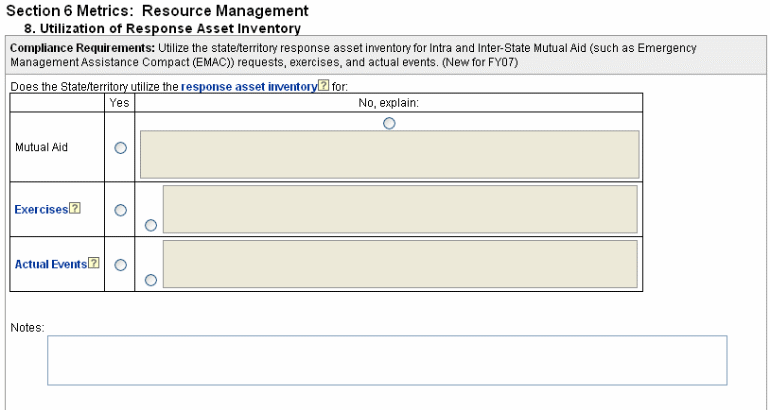This screenshot has width=770, height=410.
Task: Follow the Actual Events link
Action: pyautogui.click(x=50, y=264)
